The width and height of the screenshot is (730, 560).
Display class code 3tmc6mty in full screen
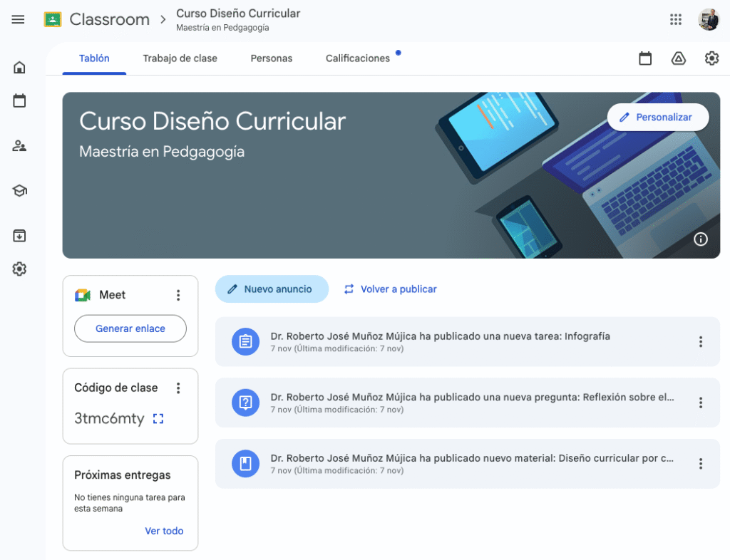(x=158, y=419)
